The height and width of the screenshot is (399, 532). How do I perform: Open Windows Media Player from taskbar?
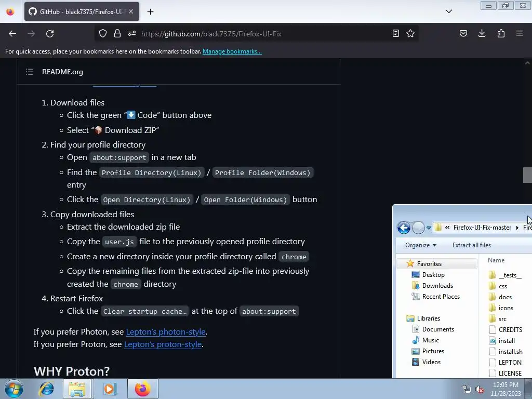click(109, 389)
